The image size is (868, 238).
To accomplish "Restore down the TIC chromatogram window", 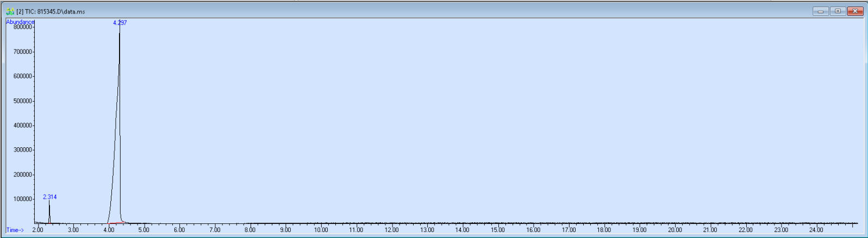I will coord(838,11).
